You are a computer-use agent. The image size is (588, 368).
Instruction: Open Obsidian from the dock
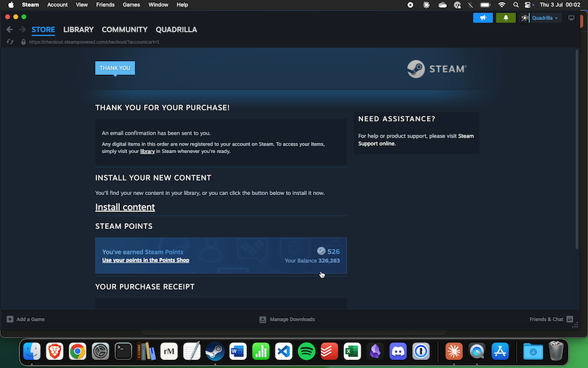click(375, 352)
